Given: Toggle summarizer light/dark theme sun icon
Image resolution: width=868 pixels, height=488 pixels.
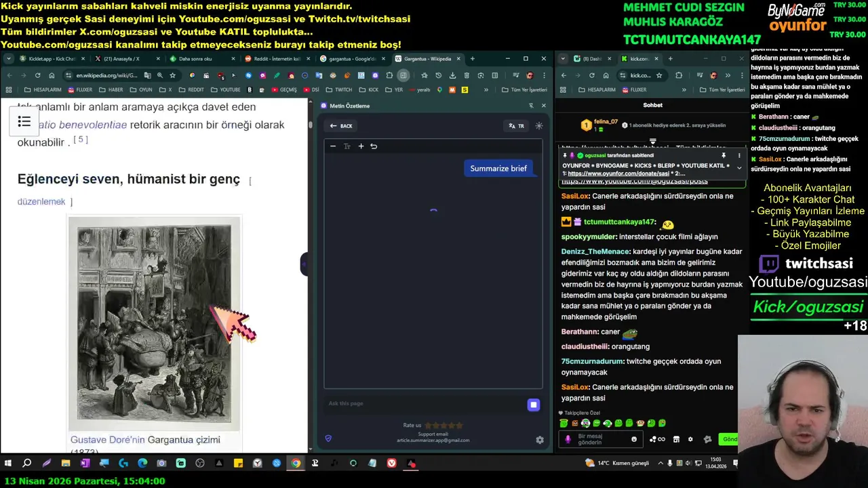Looking at the screenshot, I should point(539,126).
